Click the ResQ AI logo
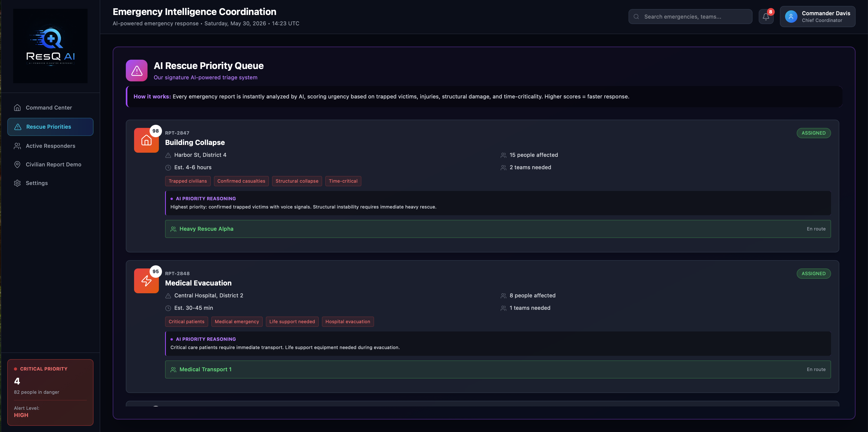868x432 pixels. pyautogui.click(x=50, y=46)
